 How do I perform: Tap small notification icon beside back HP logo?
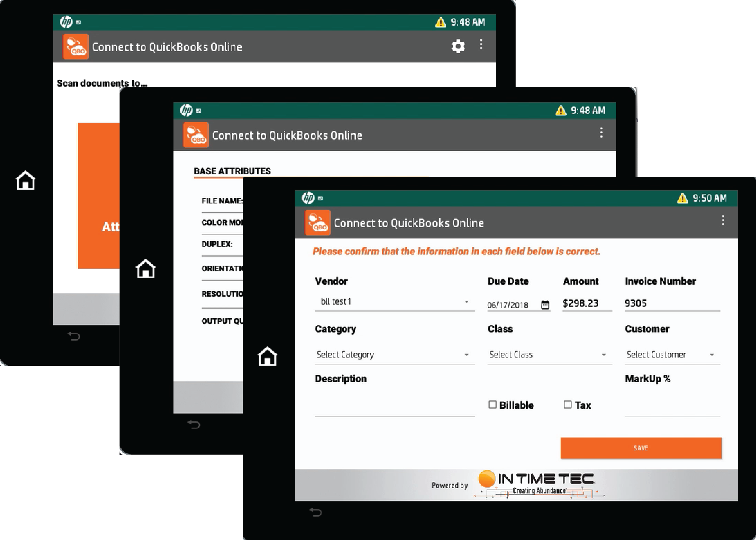pyautogui.click(x=78, y=23)
